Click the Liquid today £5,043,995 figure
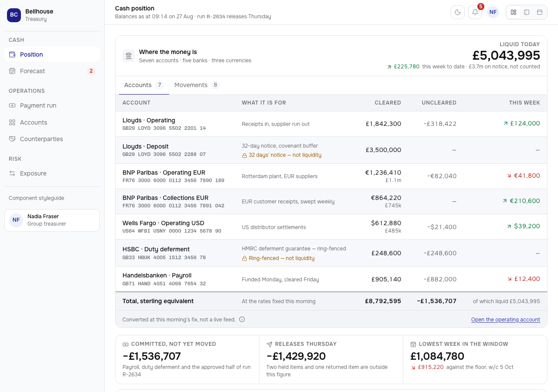Viewport: 558px width, 392px height. coord(506,55)
